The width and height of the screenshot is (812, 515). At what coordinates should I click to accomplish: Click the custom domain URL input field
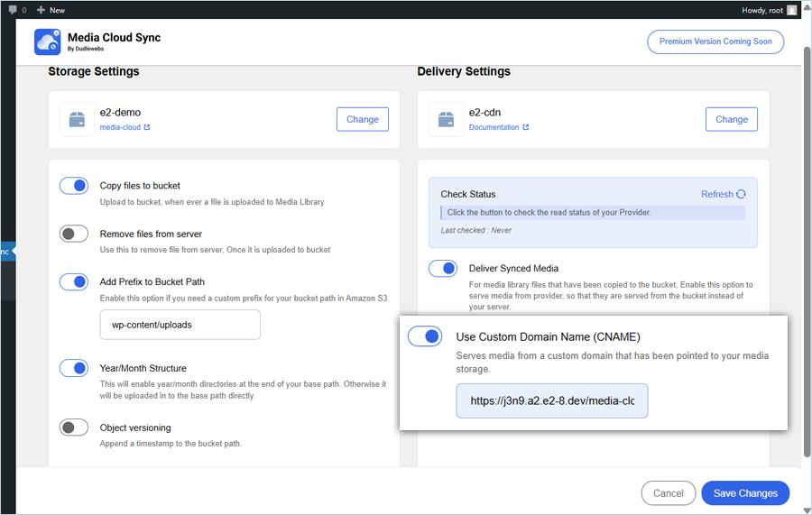tap(551, 400)
